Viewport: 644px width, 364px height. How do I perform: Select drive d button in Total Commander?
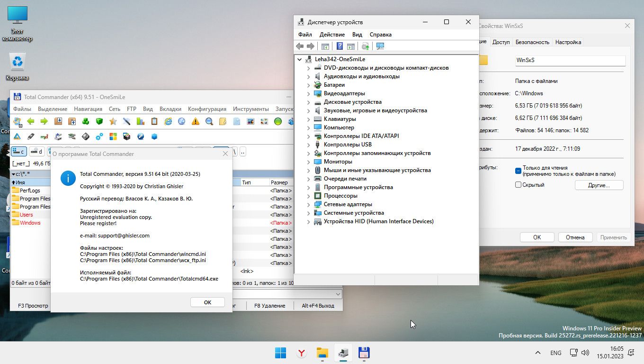point(36,152)
